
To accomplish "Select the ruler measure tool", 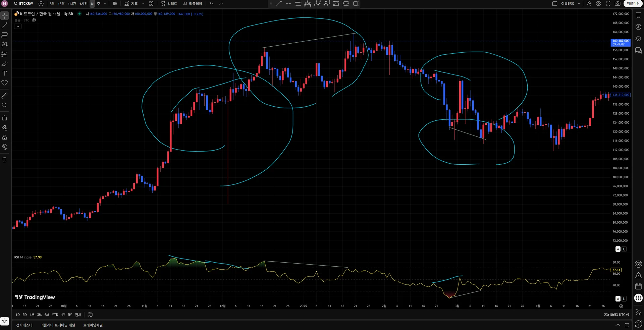I will pyautogui.click(x=5, y=96).
